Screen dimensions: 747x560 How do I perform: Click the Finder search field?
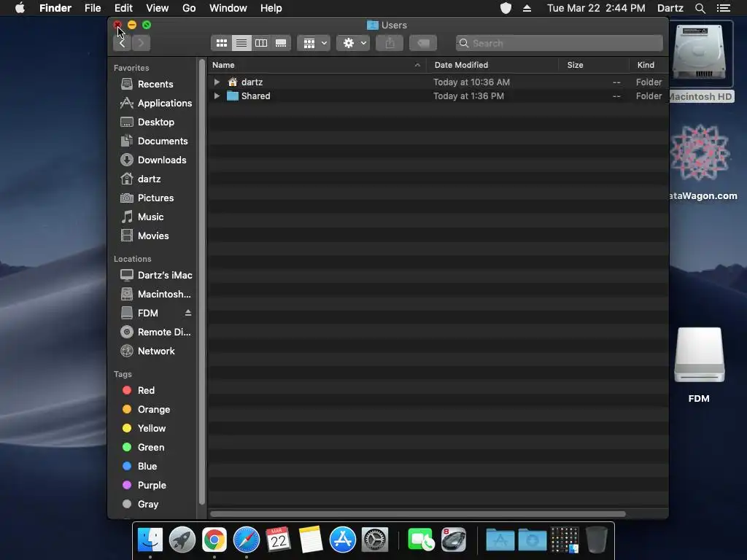(x=560, y=43)
